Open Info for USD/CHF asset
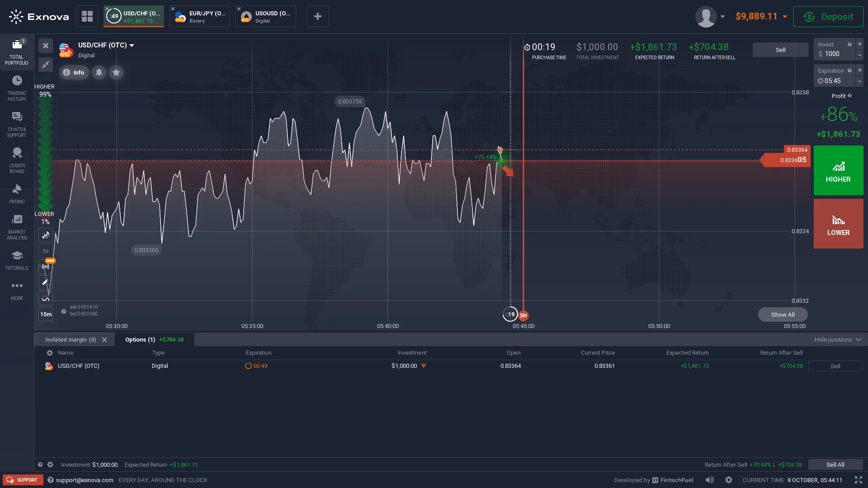868x488 pixels. coord(74,72)
